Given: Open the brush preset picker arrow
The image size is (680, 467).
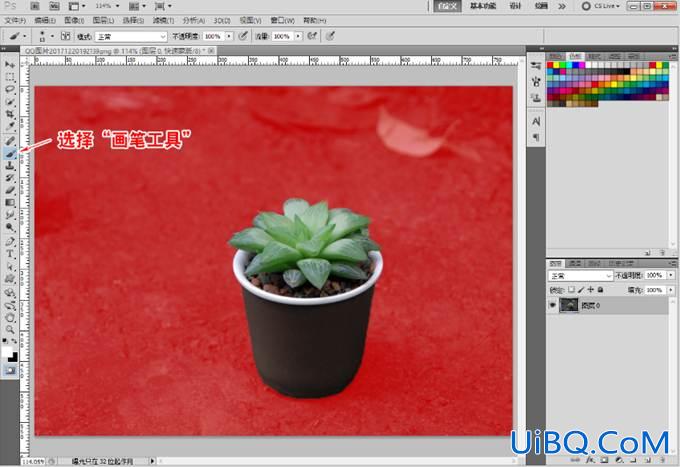Looking at the screenshot, I should click(x=52, y=36).
